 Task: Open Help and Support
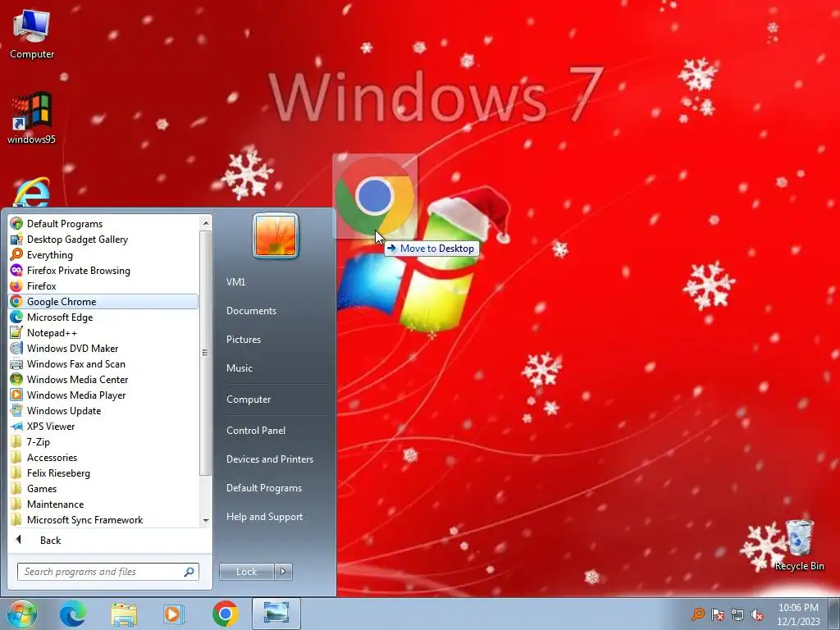(264, 517)
